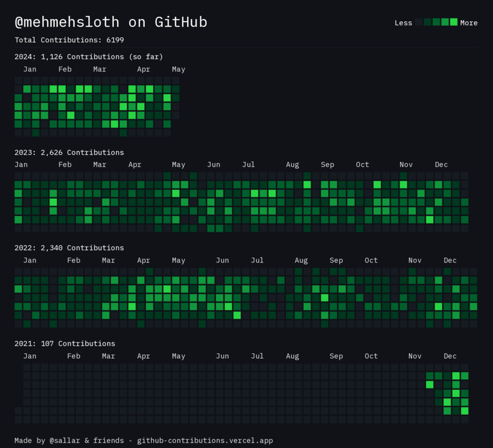Screen dimensions: 493x448
Task: Click the Apr label in the 2022 graph
Action: pos(144,260)
